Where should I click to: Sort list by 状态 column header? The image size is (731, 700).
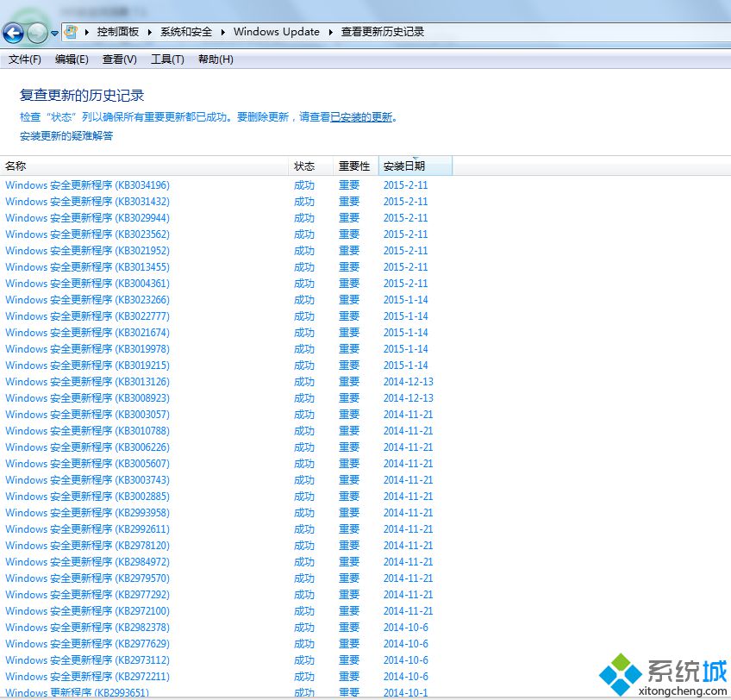(311, 166)
